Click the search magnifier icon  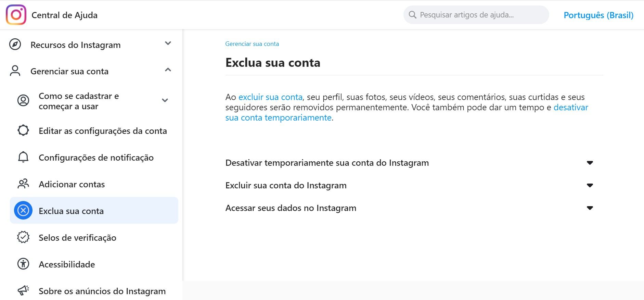pyautogui.click(x=413, y=15)
